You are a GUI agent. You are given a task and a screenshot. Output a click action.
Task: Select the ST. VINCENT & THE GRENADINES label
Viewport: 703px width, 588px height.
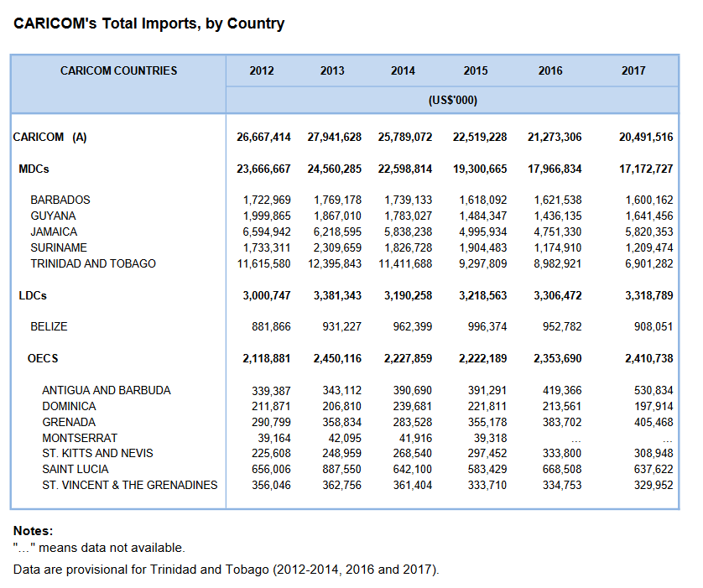point(129,485)
